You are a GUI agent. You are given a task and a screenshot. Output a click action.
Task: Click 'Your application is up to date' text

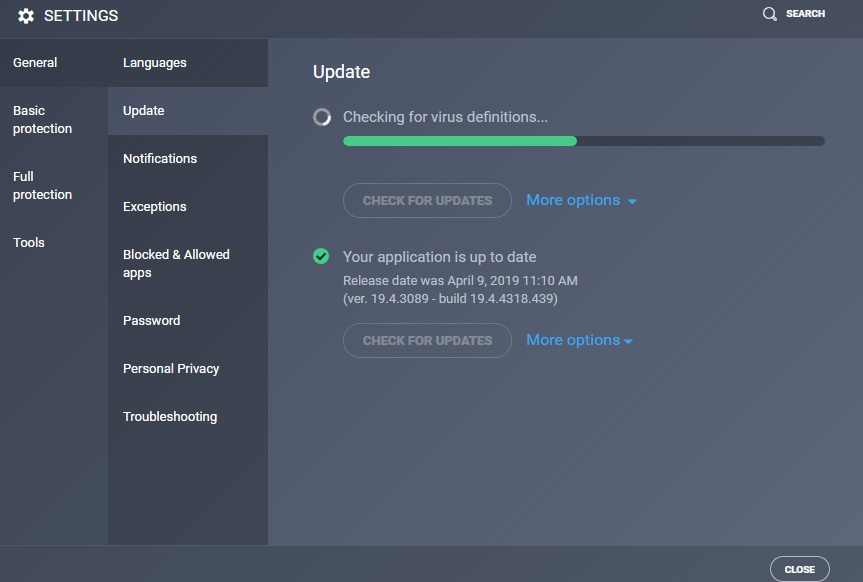(x=439, y=257)
